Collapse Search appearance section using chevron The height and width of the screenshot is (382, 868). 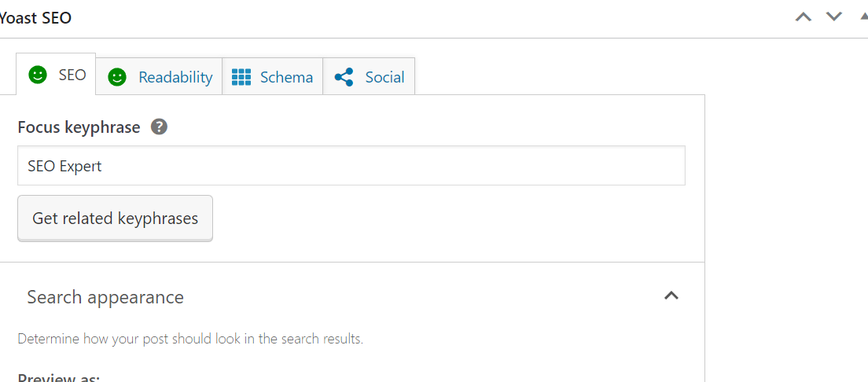tap(671, 296)
